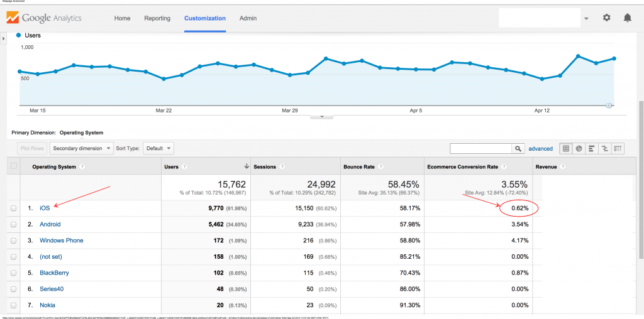Click the table search magnifier button
Viewport: 644px width, 319px height.
tap(518, 149)
